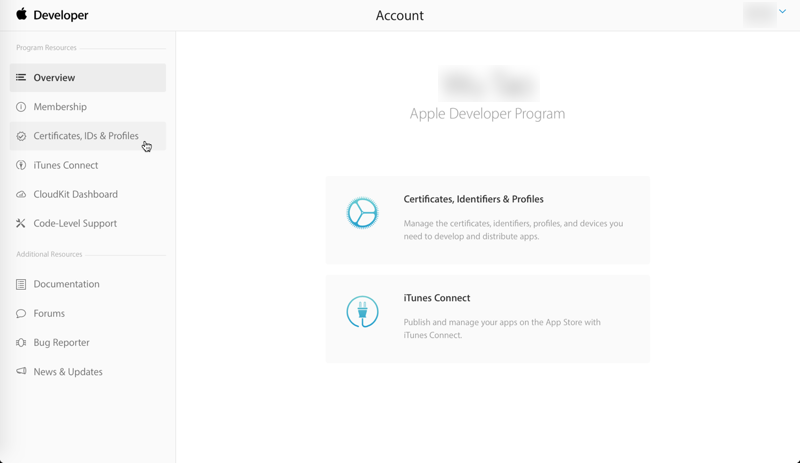800x463 pixels.
Task: Click the Program Resources section label
Action: [46, 47]
